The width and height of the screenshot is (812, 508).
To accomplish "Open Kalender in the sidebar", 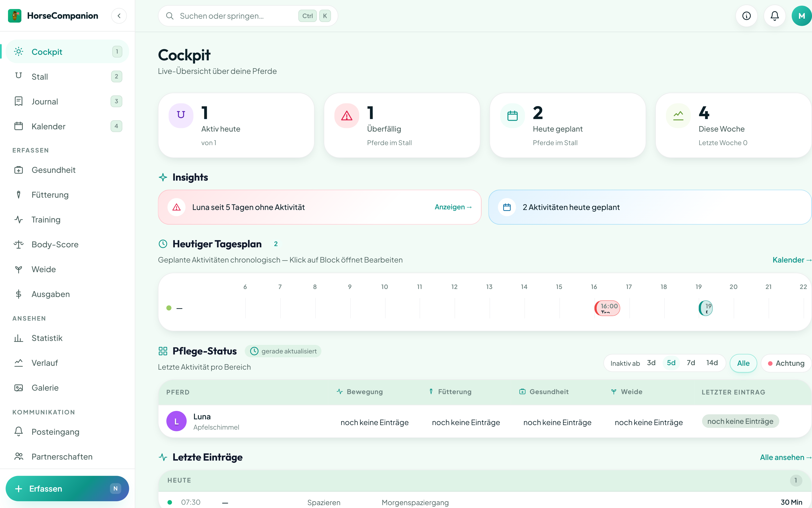I will click(67, 126).
